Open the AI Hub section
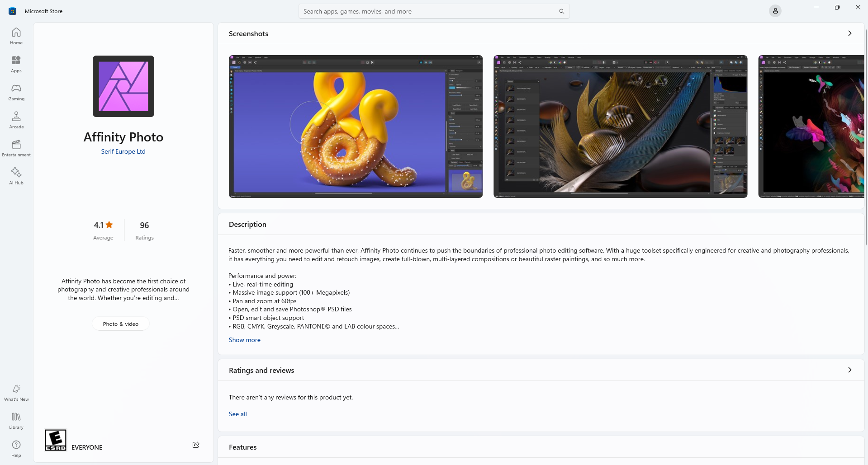This screenshot has width=868, height=465. coord(16,176)
